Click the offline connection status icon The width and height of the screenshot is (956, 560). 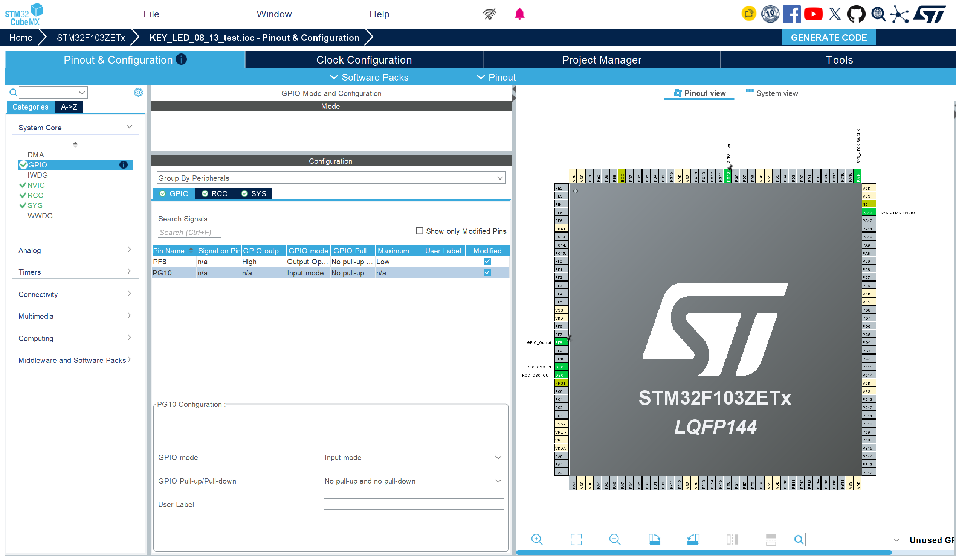click(x=489, y=14)
